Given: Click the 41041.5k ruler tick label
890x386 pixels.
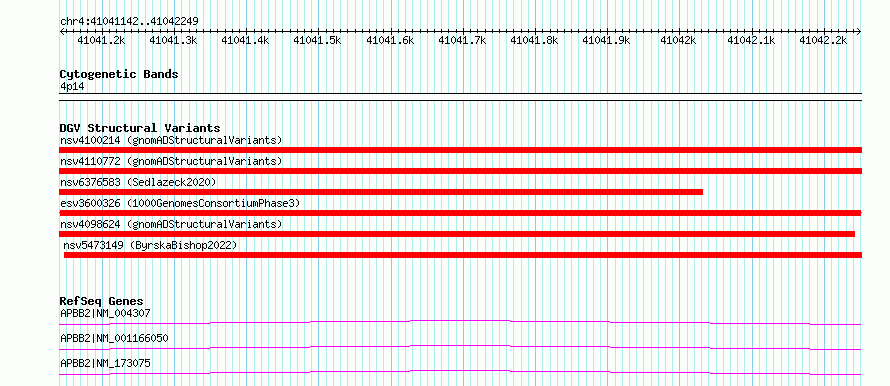Looking at the screenshot, I should [317, 40].
